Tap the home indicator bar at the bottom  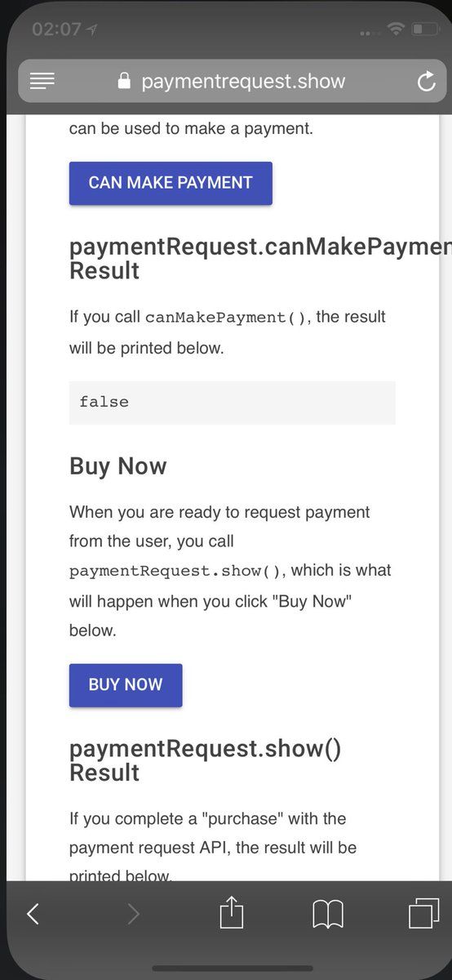click(x=233, y=969)
